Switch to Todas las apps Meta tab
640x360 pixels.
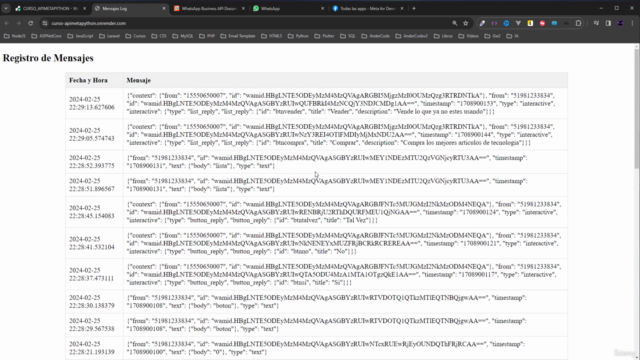pyautogui.click(x=367, y=8)
